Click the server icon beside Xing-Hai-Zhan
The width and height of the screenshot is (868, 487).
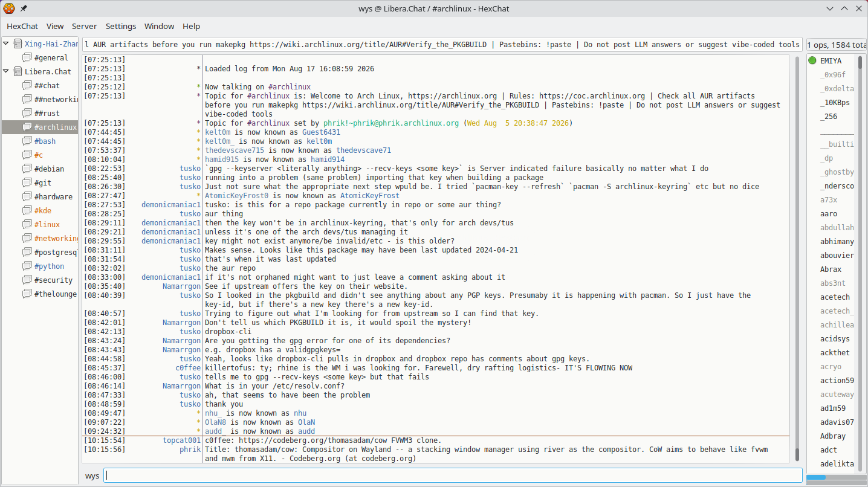click(18, 44)
